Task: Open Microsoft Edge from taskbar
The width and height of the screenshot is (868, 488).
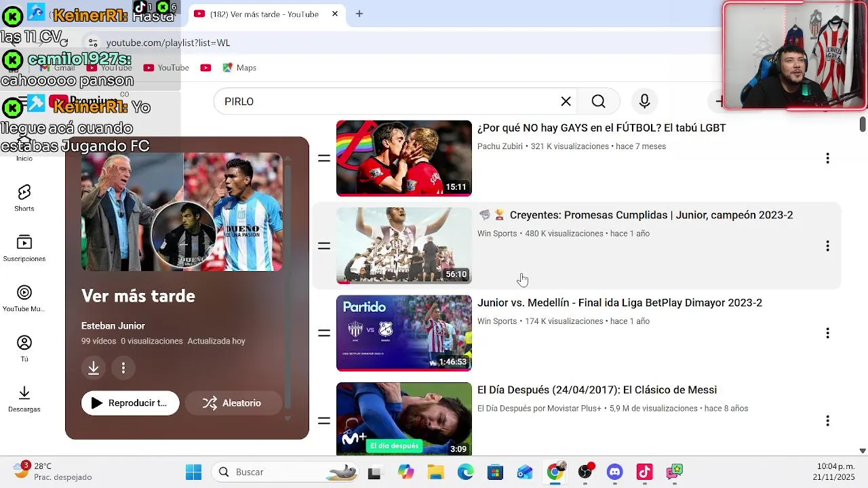Action: 465,472
